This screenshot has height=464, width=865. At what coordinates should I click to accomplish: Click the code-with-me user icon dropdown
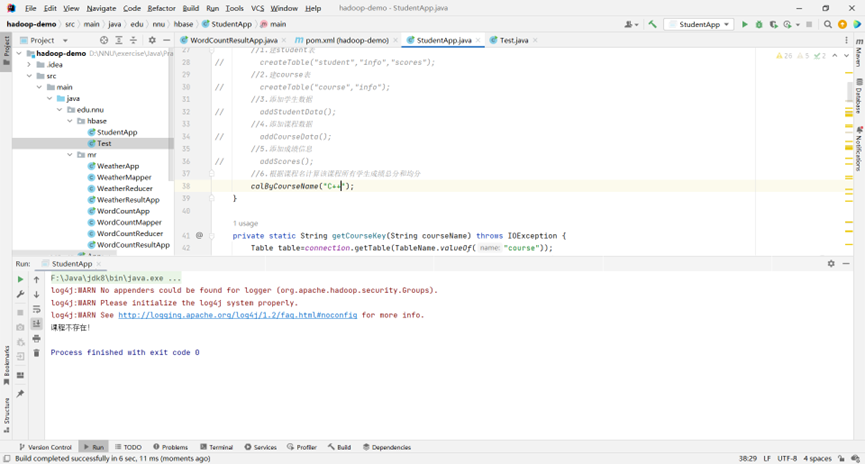pyautogui.click(x=631, y=24)
